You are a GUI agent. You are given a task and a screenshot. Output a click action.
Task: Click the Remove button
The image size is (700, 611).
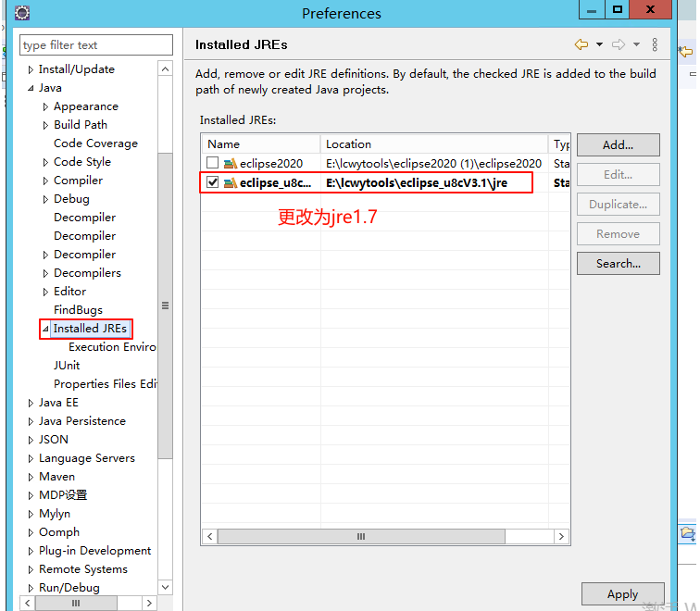coord(618,234)
